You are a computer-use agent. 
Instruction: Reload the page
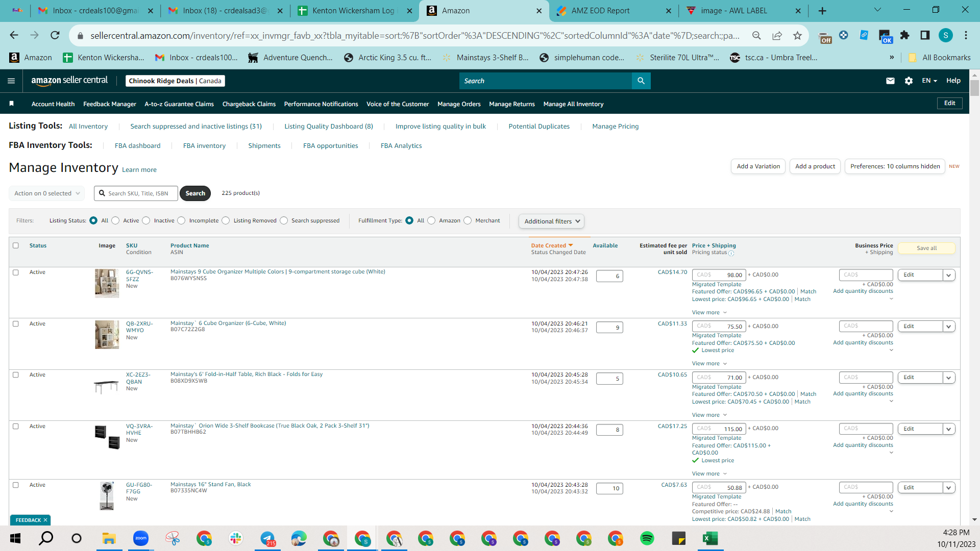55,35
